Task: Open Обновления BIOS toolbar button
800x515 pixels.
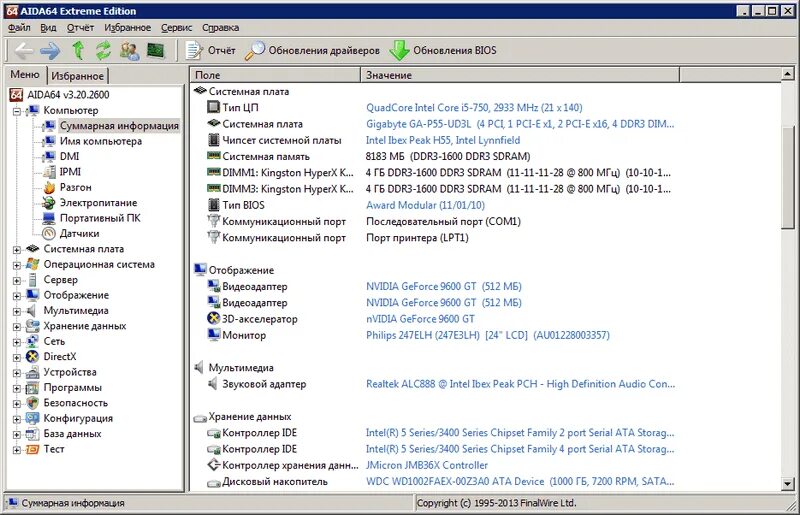Action: tap(442, 50)
